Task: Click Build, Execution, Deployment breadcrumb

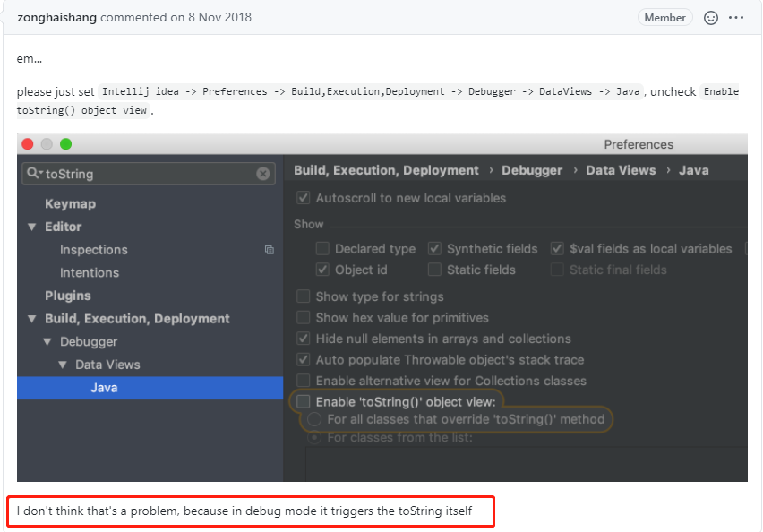Action: [x=386, y=170]
